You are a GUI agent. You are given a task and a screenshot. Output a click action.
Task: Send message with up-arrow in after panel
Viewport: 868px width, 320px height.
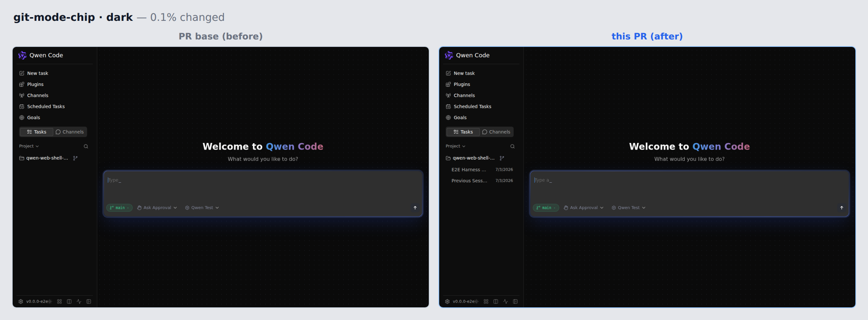coord(842,208)
